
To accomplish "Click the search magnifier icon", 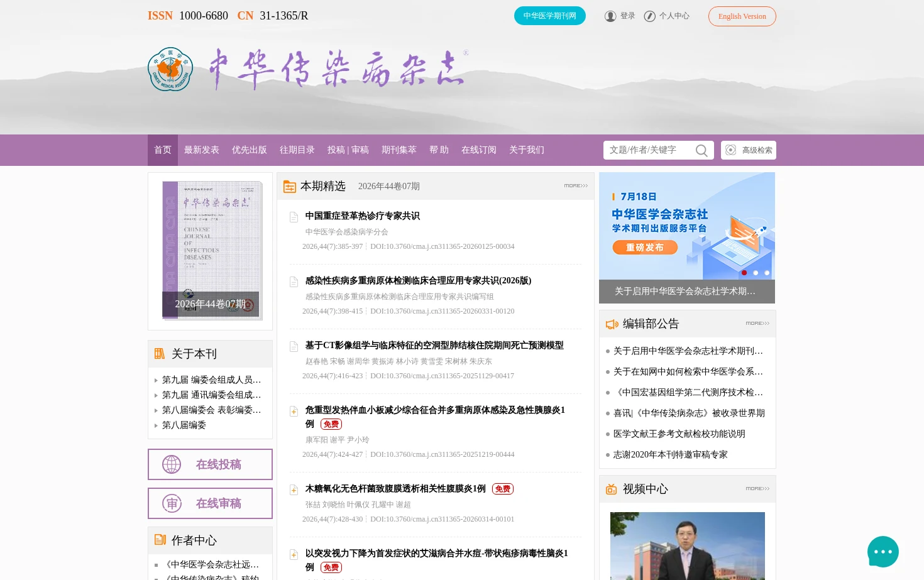I will coord(701,150).
